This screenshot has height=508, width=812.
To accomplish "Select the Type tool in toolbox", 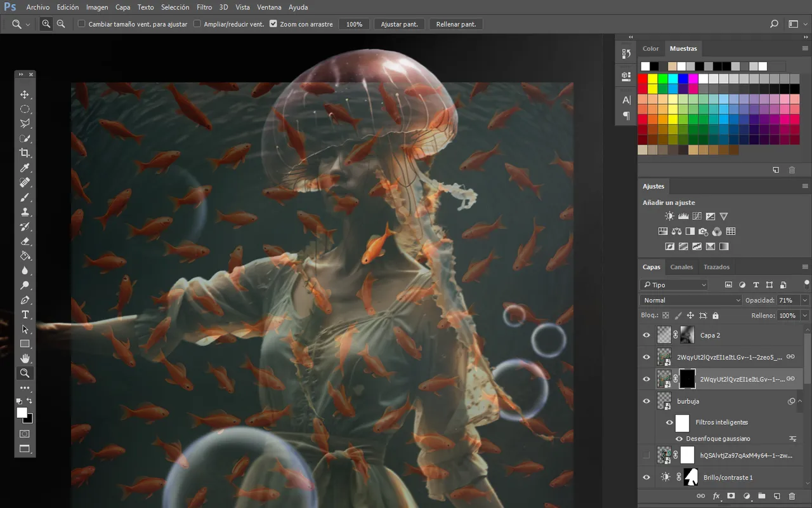I will [25, 314].
